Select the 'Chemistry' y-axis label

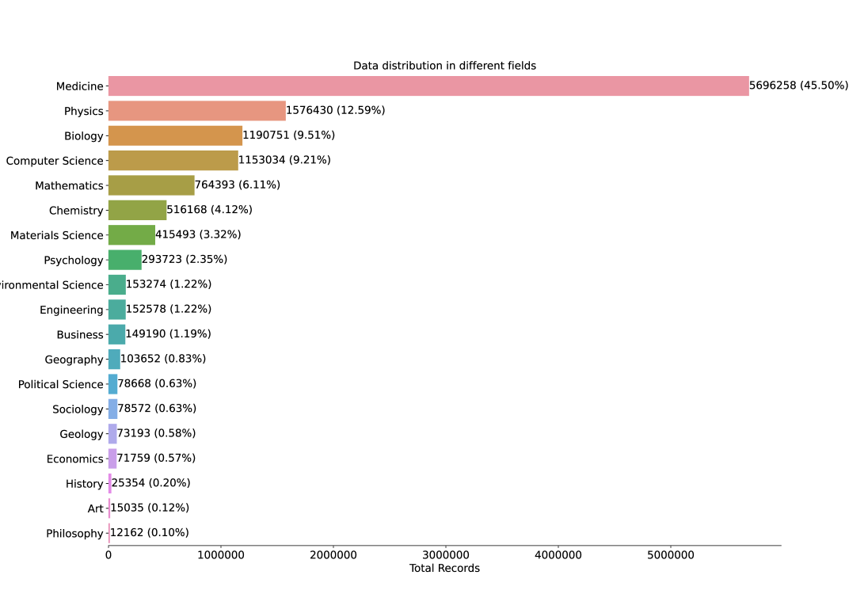click(76, 211)
